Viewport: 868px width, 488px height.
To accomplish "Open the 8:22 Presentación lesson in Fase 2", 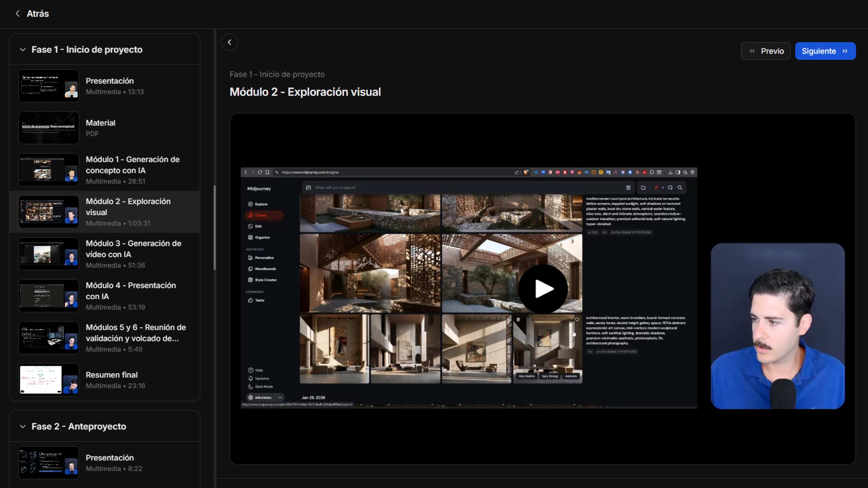I will pyautogui.click(x=105, y=463).
